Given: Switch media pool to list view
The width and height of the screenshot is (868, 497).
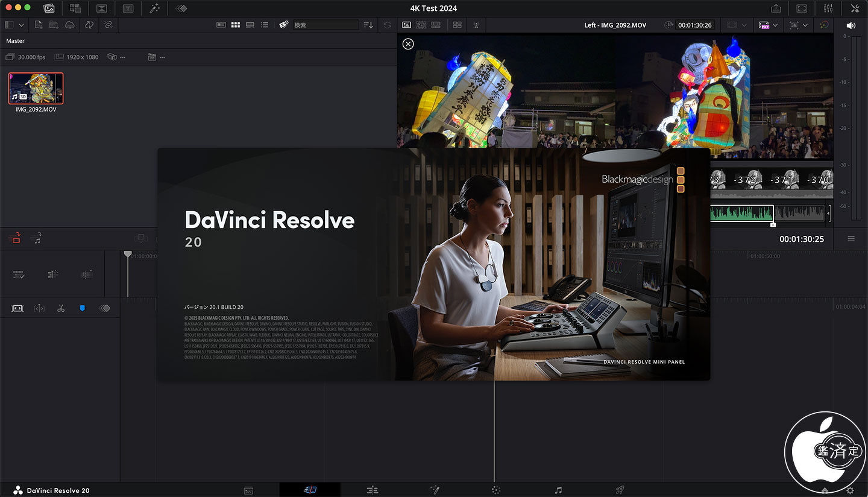Looking at the screenshot, I should pos(264,25).
